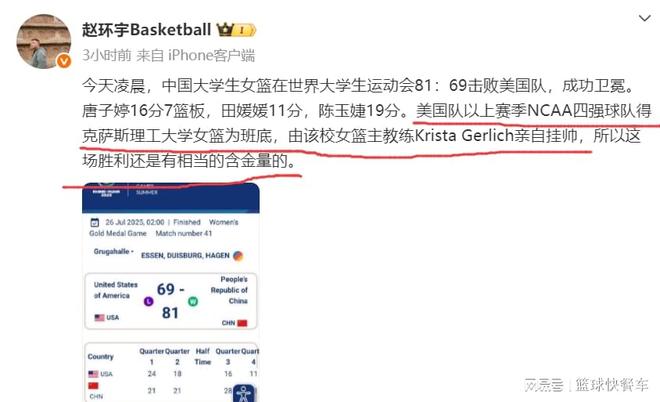Click the USA flag in score card
Image resolution: width=660 pixels, height=402 pixels.
99,317
